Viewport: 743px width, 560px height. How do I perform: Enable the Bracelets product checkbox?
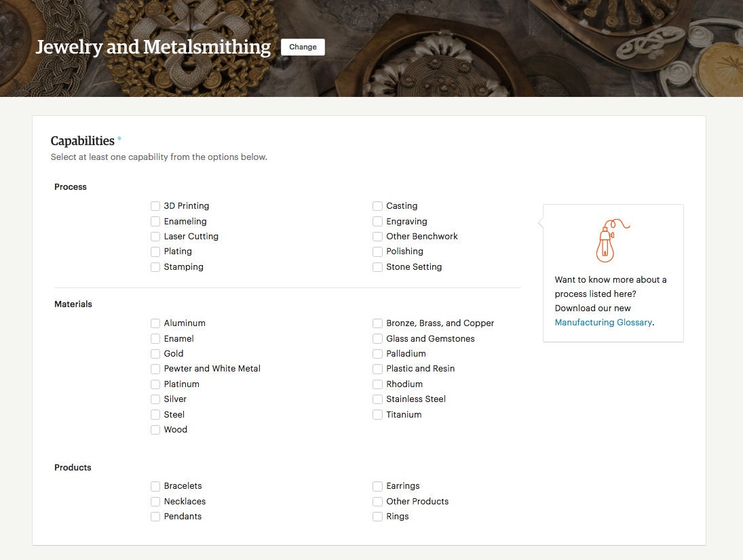pyautogui.click(x=155, y=485)
